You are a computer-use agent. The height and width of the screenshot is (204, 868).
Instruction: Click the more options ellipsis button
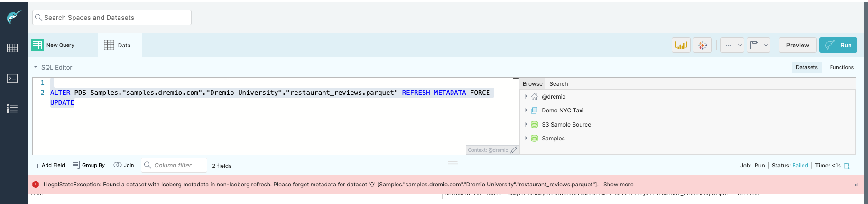point(729,46)
